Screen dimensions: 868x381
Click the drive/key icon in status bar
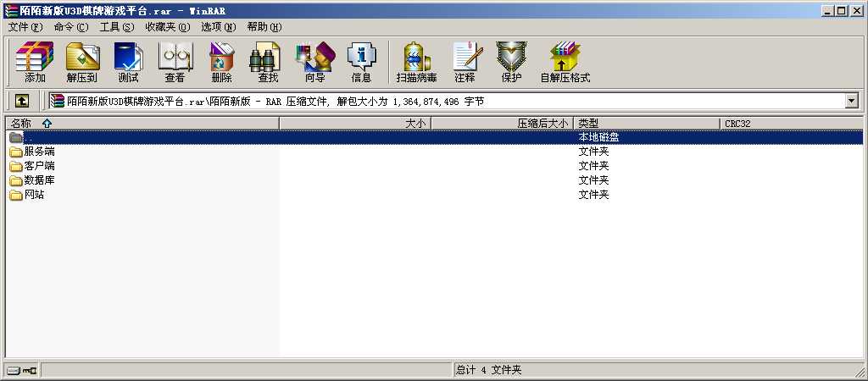point(22,370)
